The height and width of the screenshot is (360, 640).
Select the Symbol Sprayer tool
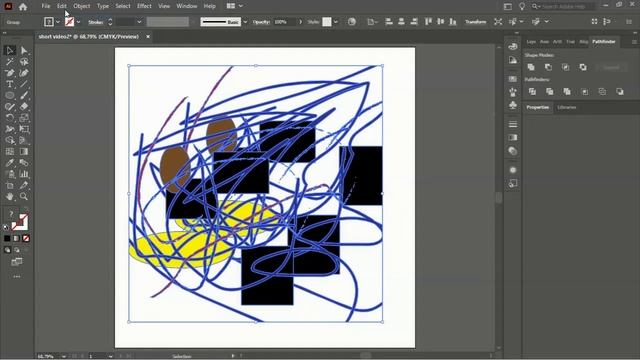coord(9,174)
